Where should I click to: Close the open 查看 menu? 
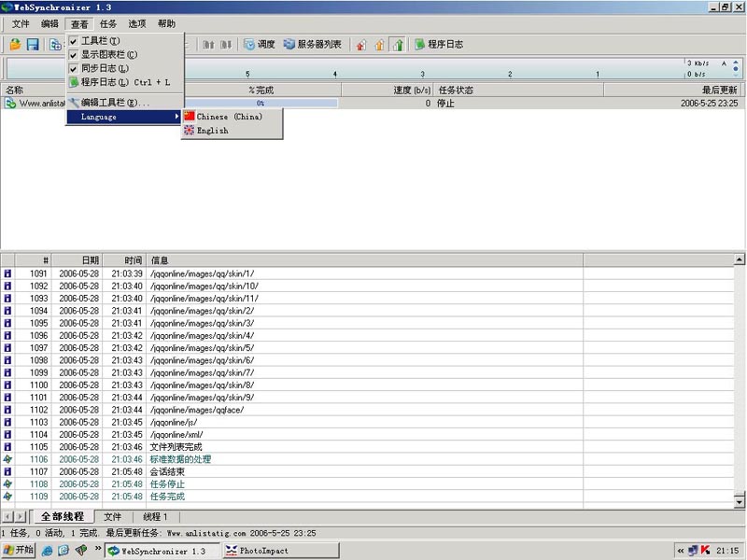point(79,24)
